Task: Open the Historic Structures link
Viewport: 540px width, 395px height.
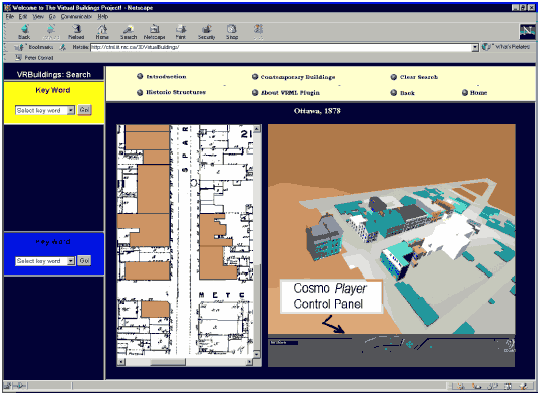Action: tap(176, 92)
